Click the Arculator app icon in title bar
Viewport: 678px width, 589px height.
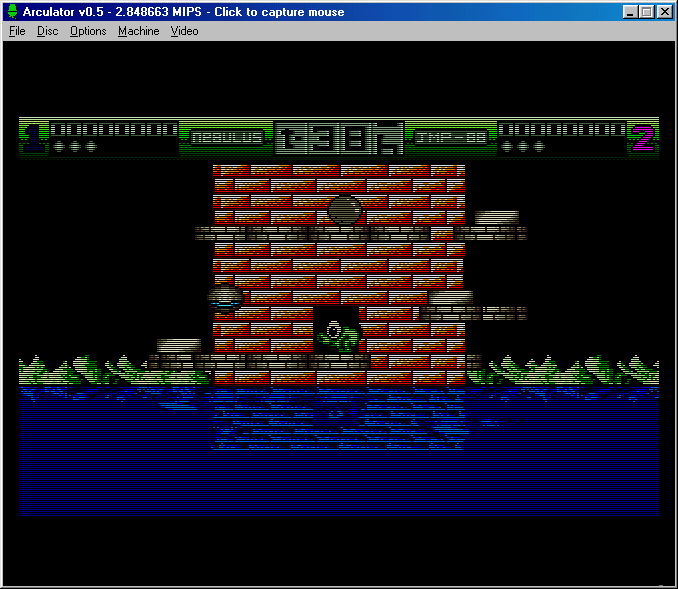click(12, 12)
